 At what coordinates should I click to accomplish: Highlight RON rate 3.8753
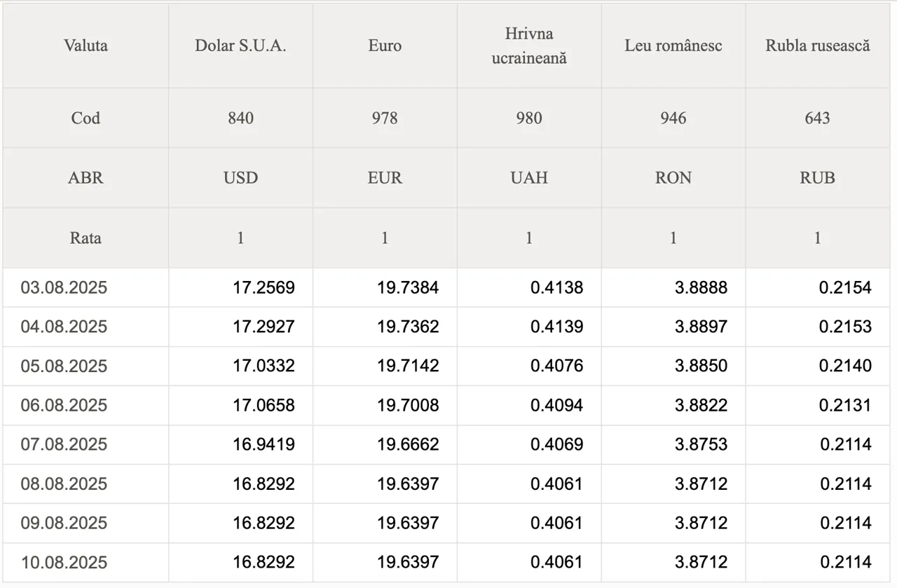[701, 444]
